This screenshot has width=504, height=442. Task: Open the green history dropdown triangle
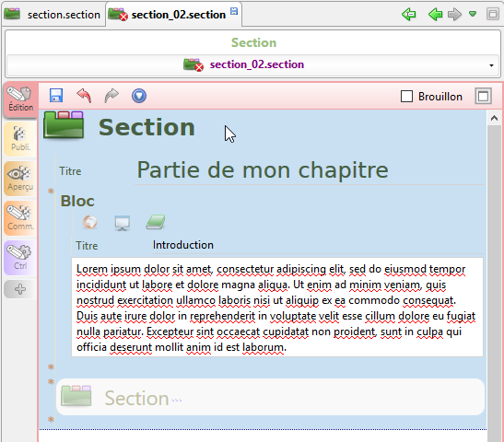click(x=473, y=14)
